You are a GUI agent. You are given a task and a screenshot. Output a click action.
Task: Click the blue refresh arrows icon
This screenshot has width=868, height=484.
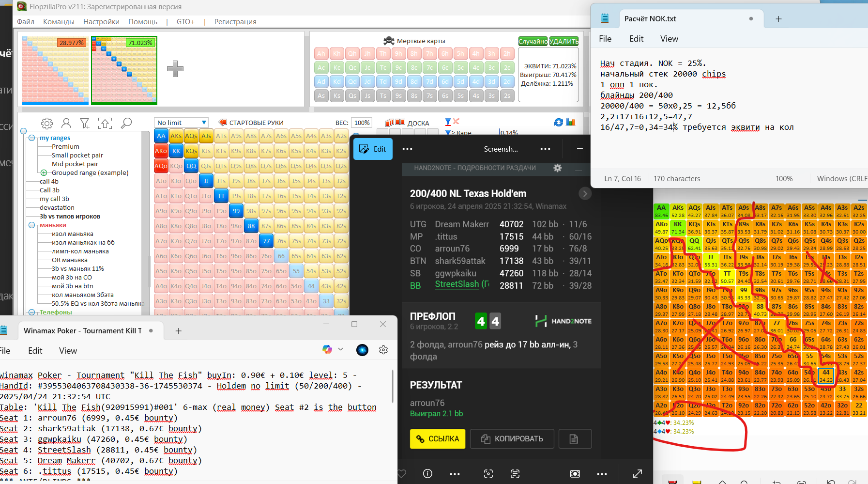559,122
